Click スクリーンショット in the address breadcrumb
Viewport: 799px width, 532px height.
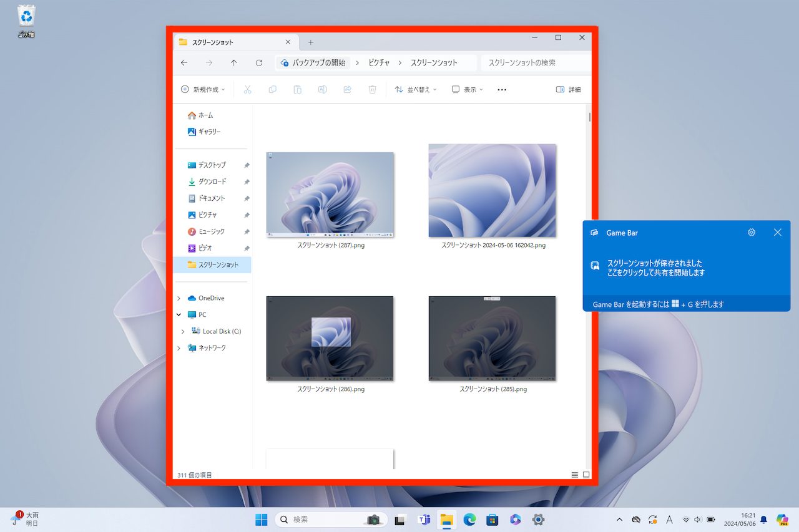[434, 63]
